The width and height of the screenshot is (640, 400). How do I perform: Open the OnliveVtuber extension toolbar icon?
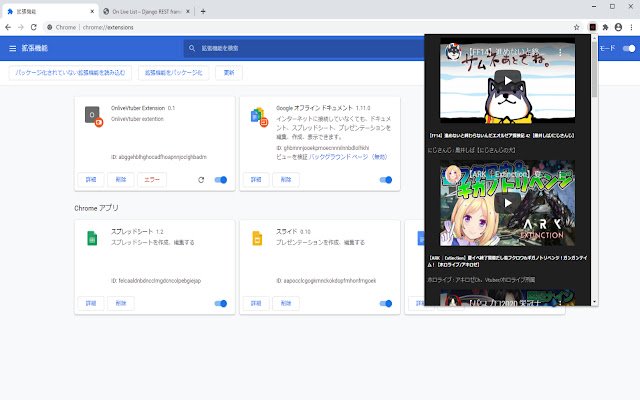pyautogui.click(x=593, y=27)
